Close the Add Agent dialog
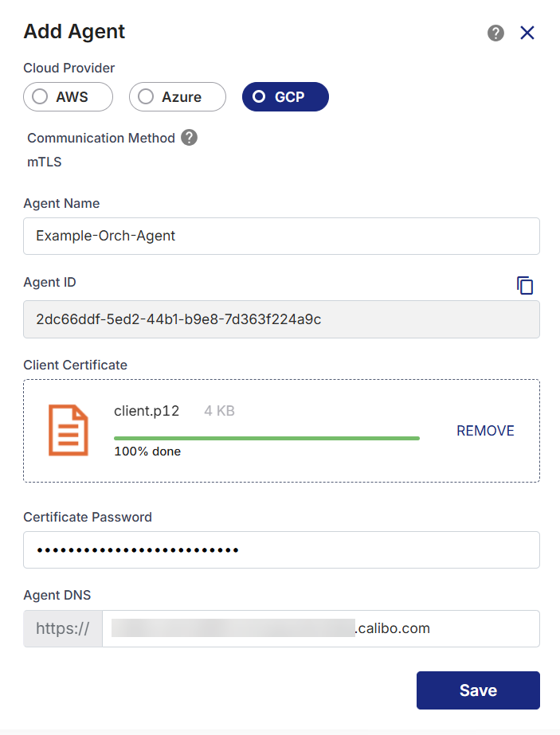This screenshot has width=560, height=735. pyautogui.click(x=527, y=33)
